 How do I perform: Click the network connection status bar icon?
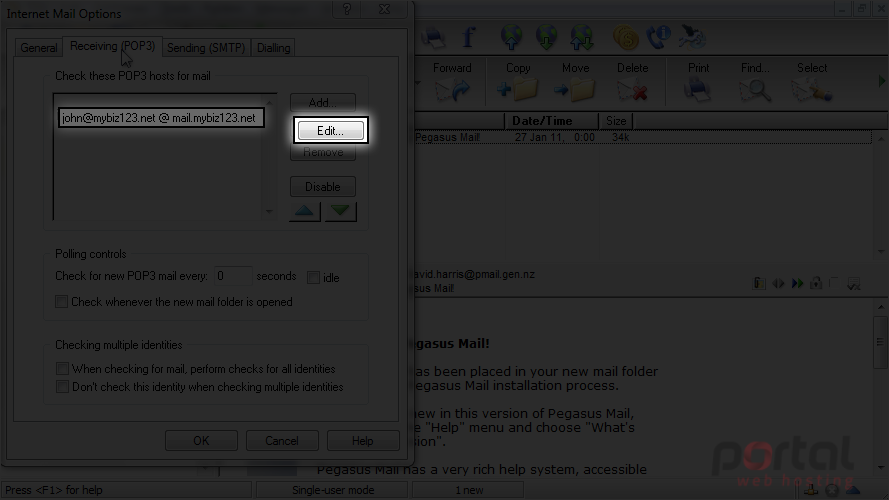(x=811, y=490)
